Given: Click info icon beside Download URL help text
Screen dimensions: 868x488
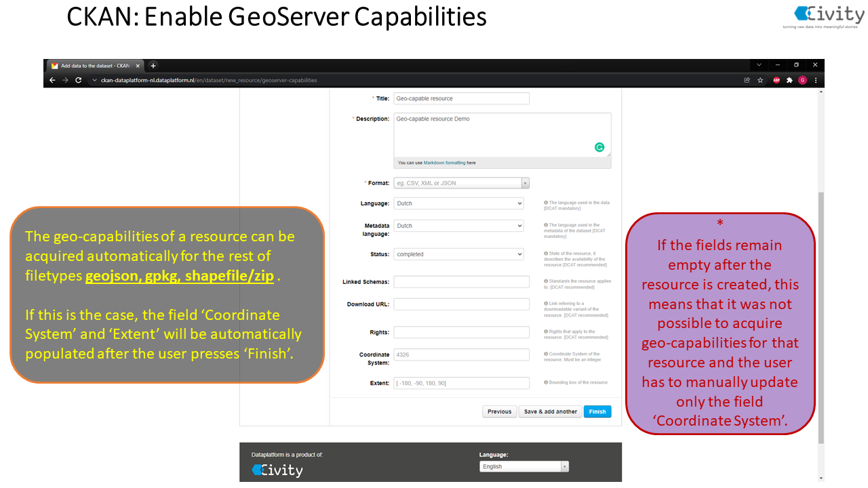Looking at the screenshot, I should (546, 304).
